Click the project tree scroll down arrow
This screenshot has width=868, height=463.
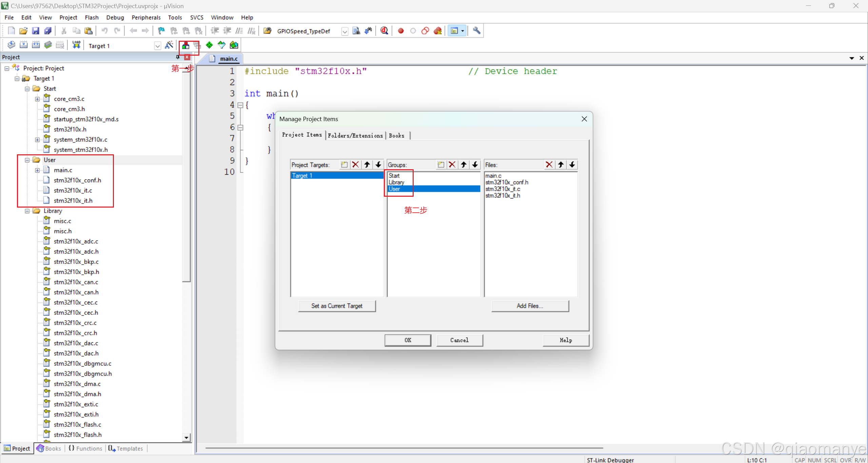186,438
